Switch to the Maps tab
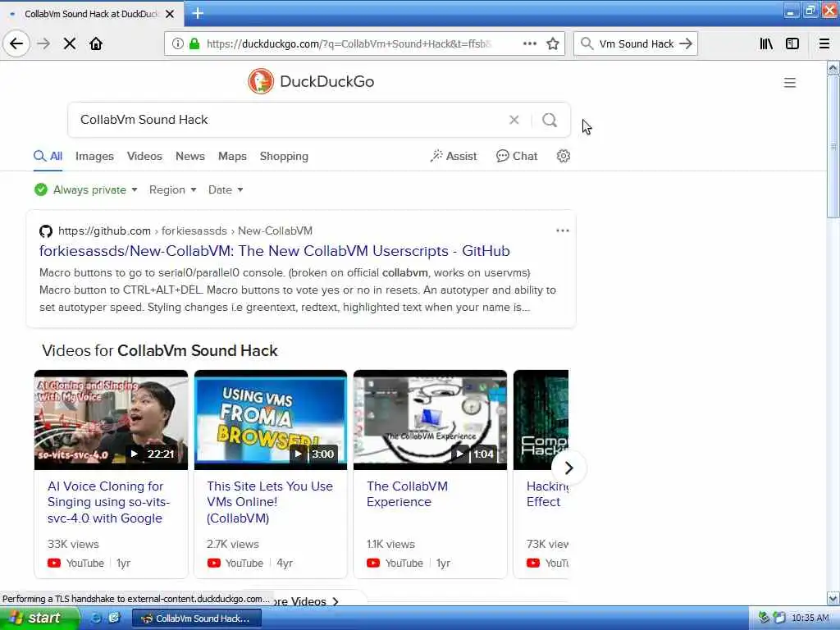Viewport: 840px width, 630px height. (x=232, y=157)
